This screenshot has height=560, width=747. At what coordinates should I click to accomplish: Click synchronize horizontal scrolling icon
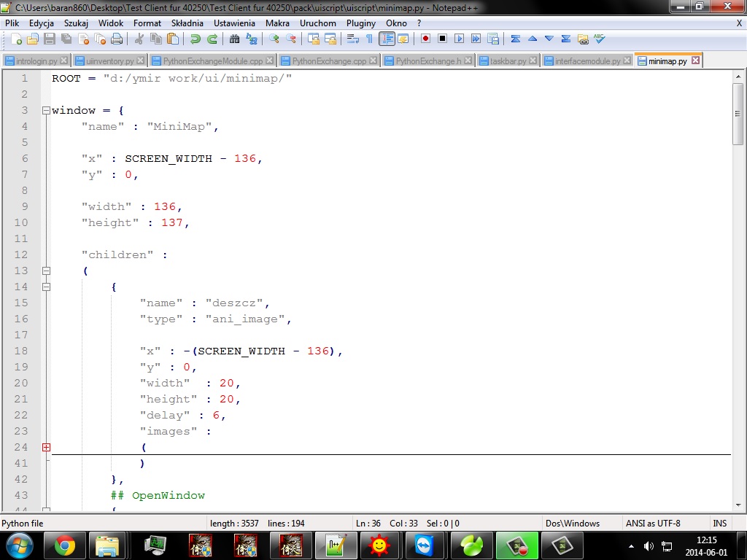pos(330,39)
